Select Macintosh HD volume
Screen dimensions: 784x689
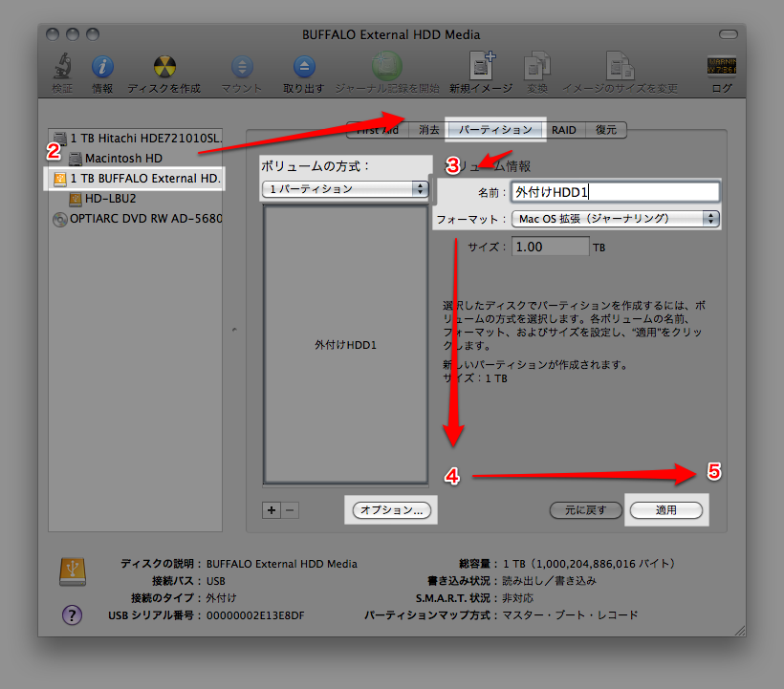point(136,159)
